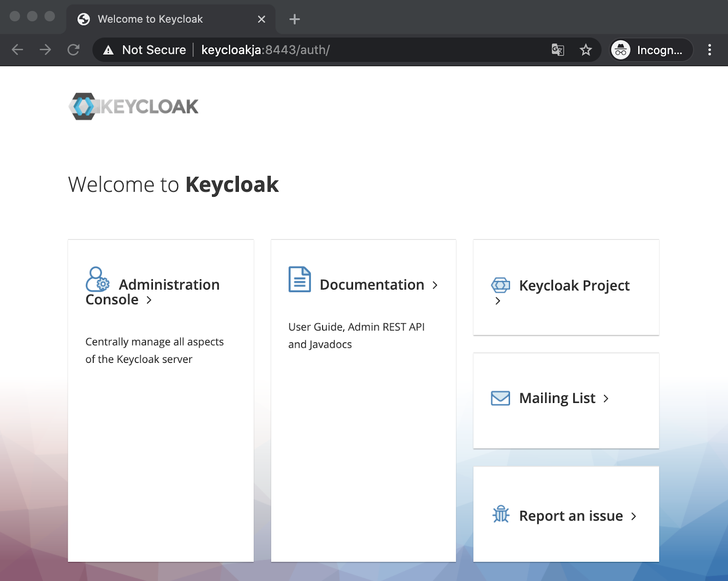The width and height of the screenshot is (728, 581).
Task: Open the Mailing List link
Action: pyautogui.click(x=557, y=398)
